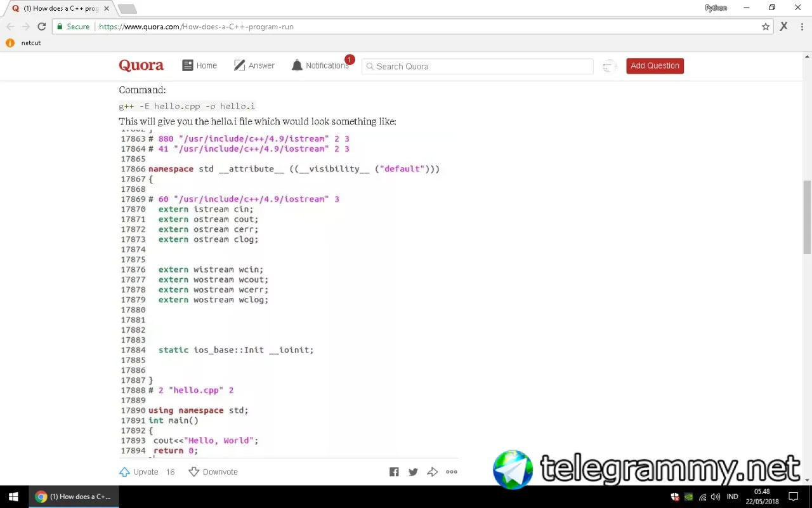The image size is (812, 508).
Task: Downvote this answer
Action: (213, 472)
